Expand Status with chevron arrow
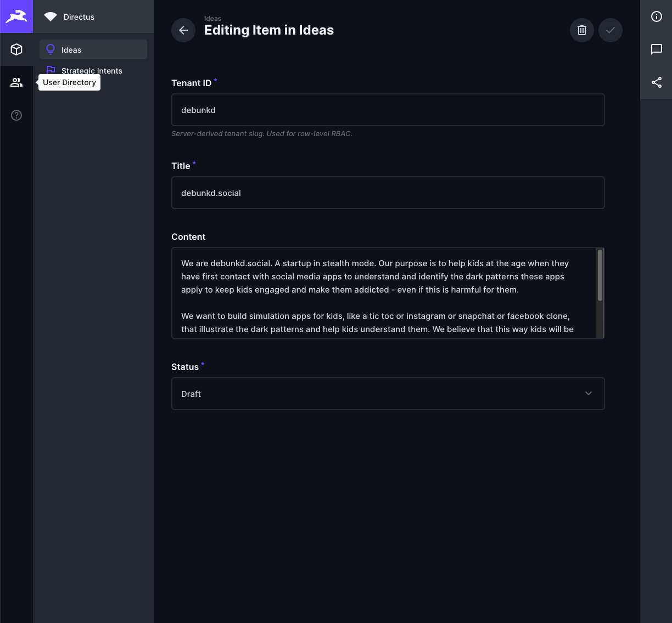672x623 pixels. pos(589,394)
